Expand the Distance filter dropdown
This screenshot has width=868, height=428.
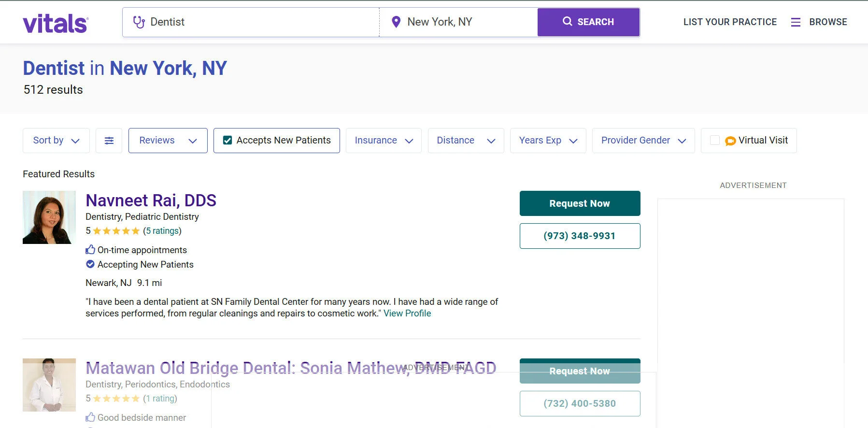point(466,141)
